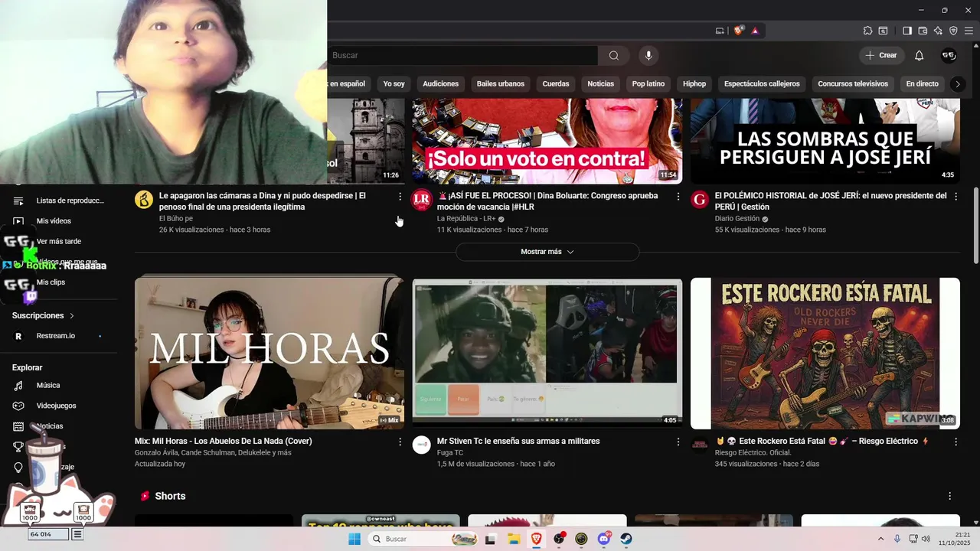Open La República channel avatar

pyautogui.click(x=422, y=200)
